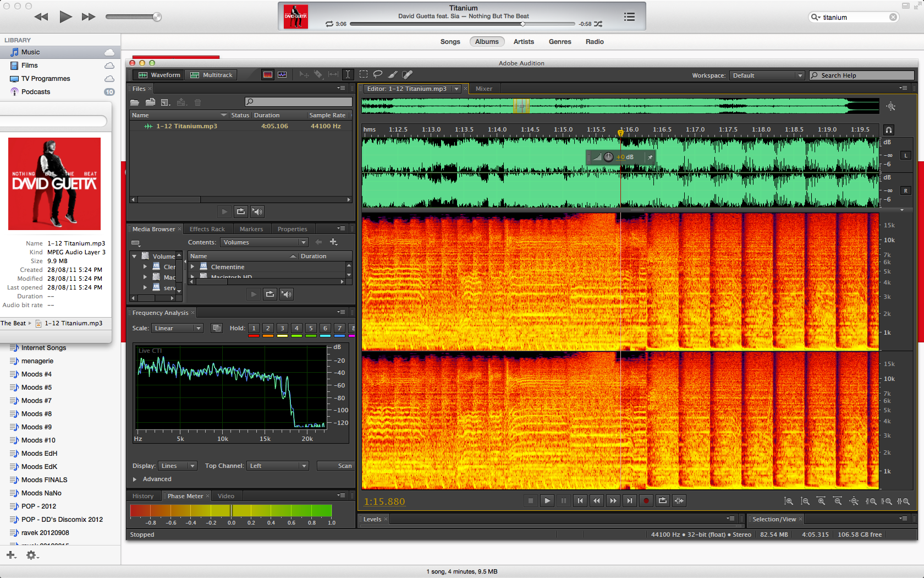Viewport: 924px width, 578px height.
Task: Toggle Hold 5 in Frequency Analysis
Action: [x=311, y=328]
